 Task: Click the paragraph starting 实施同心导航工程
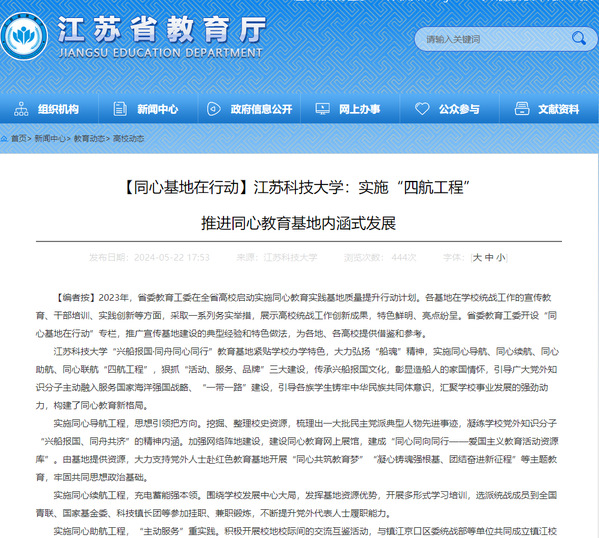(x=297, y=450)
